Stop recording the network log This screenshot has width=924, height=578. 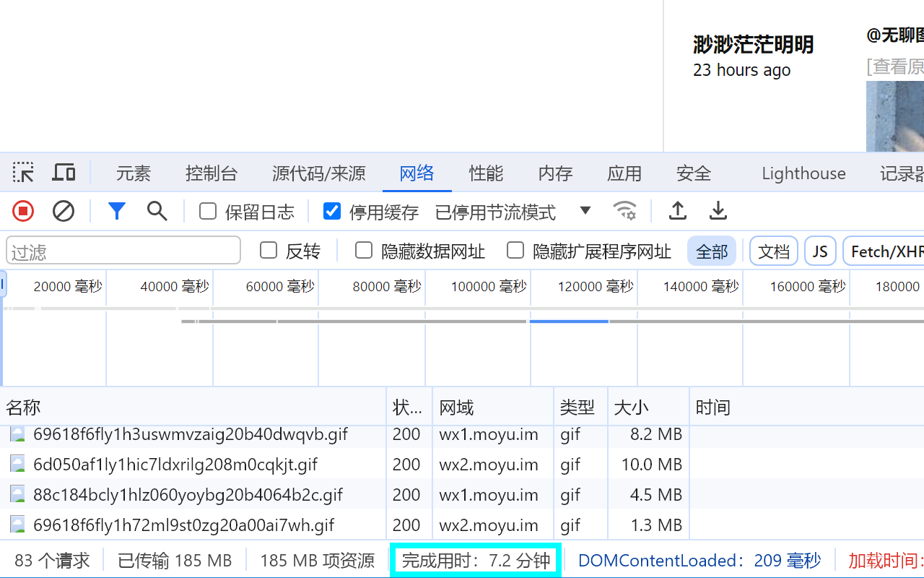tap(22, 211)
